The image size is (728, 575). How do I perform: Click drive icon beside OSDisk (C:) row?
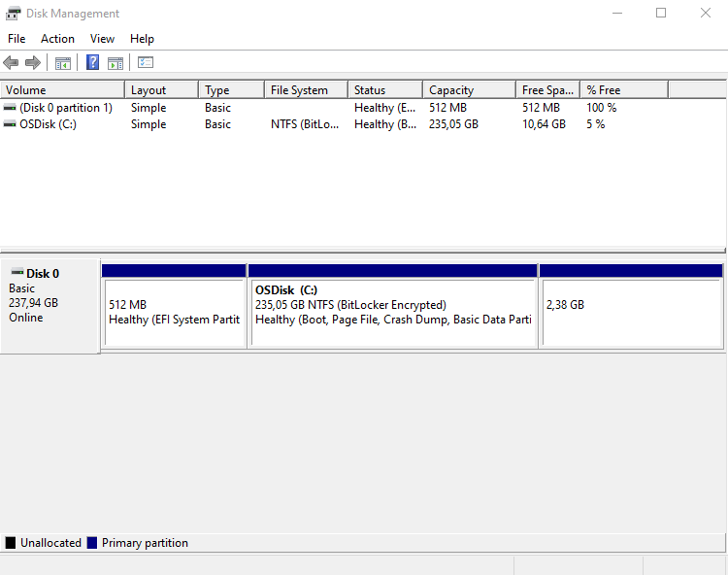pos(10,124)
